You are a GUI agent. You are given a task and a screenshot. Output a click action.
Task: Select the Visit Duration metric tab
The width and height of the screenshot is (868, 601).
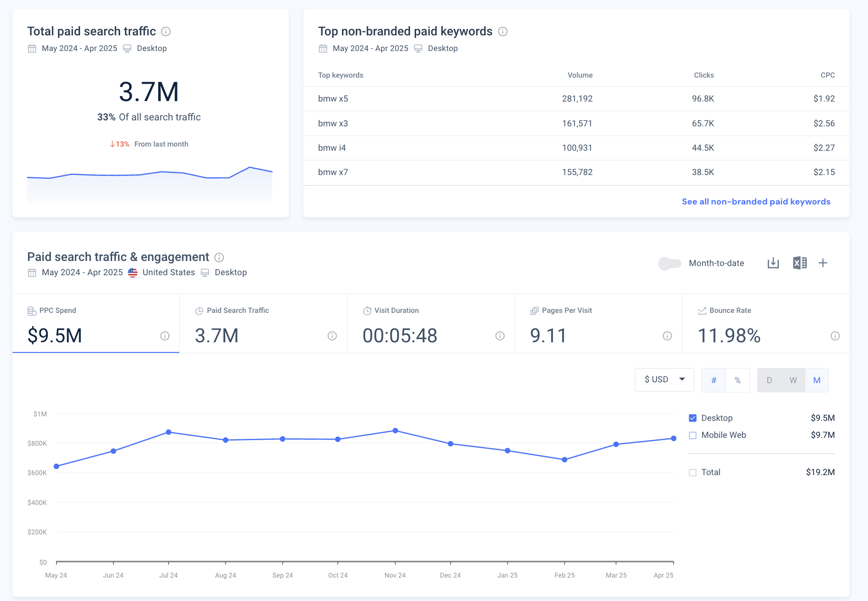431,323
